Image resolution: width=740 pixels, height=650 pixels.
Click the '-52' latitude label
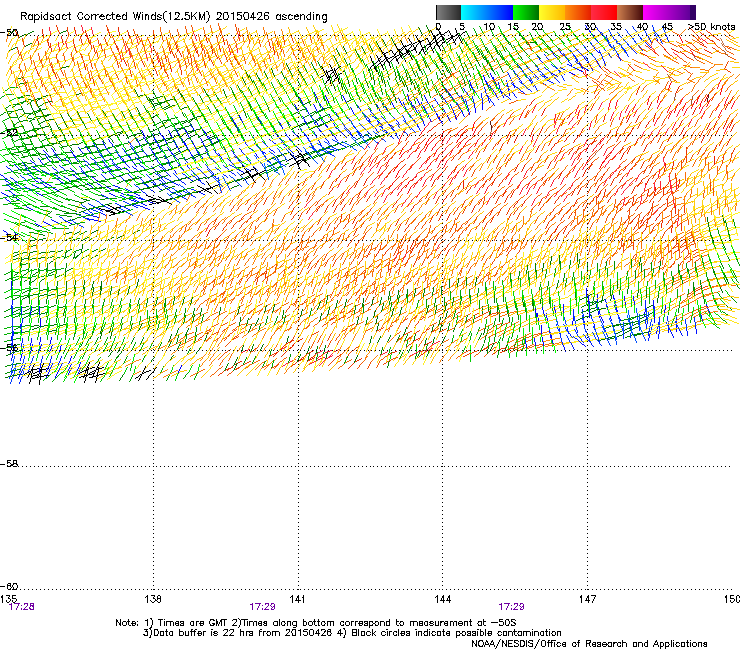(x=9, y=132)
